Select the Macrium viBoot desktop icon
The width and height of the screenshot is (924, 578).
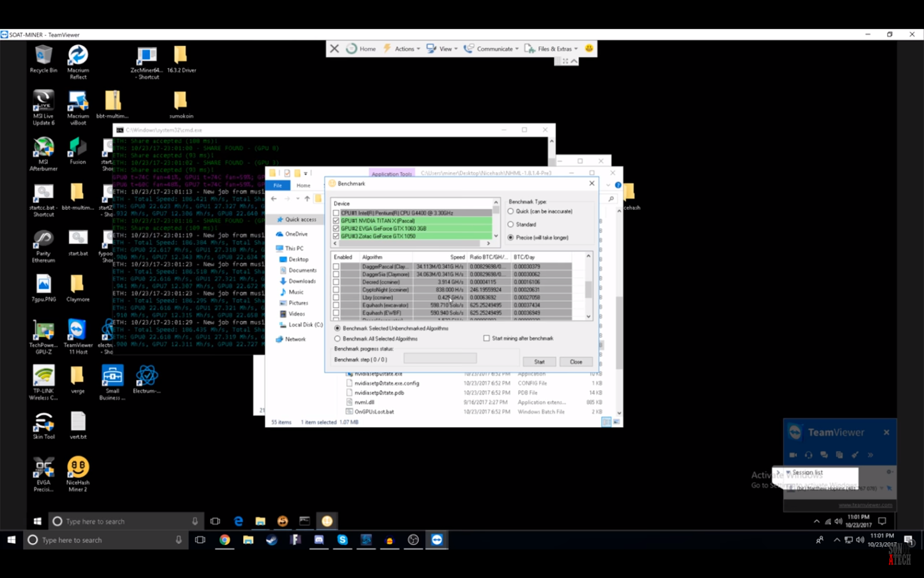(78, 108)
